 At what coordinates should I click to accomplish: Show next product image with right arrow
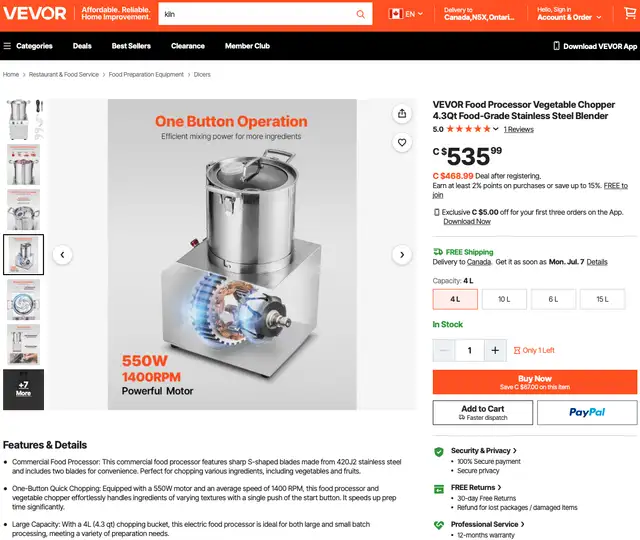point(402,255)
